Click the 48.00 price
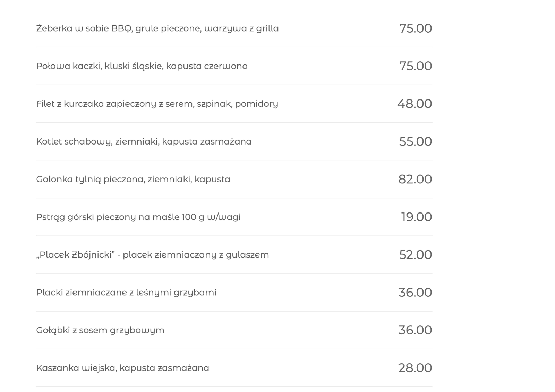 coord(415,104)
